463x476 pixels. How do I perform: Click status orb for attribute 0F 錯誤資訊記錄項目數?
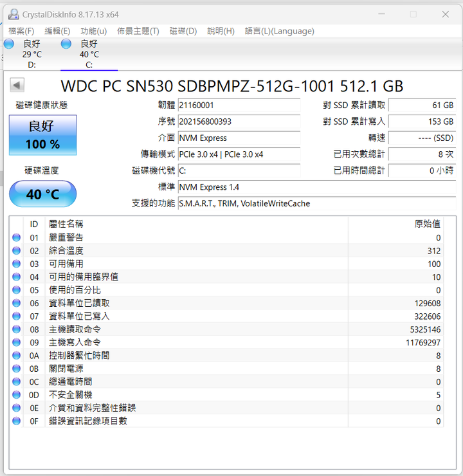[16, 421]
